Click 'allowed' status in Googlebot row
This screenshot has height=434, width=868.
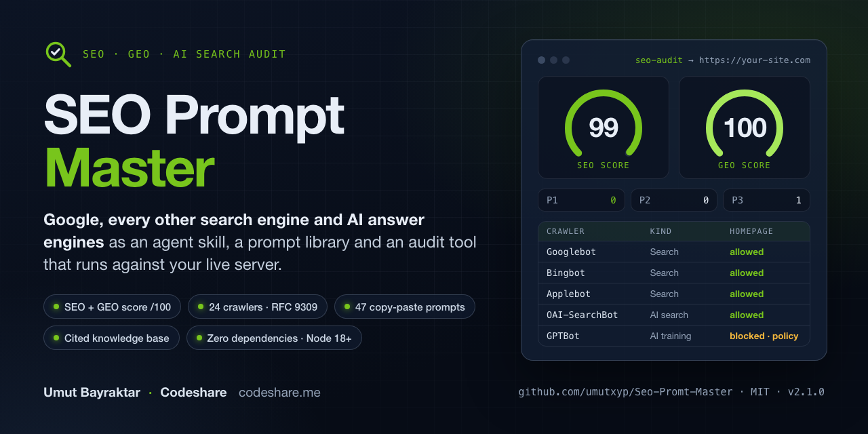pyautogui.click(x=747, y=252)
